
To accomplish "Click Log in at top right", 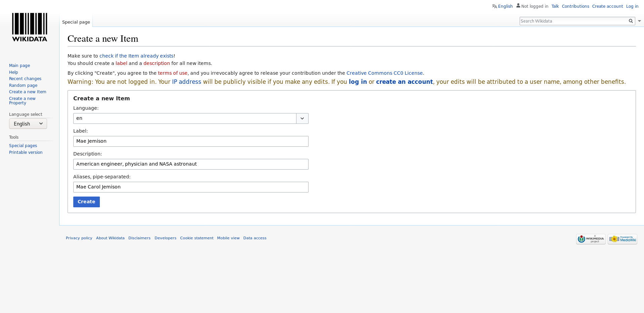I will coord(632,6).
